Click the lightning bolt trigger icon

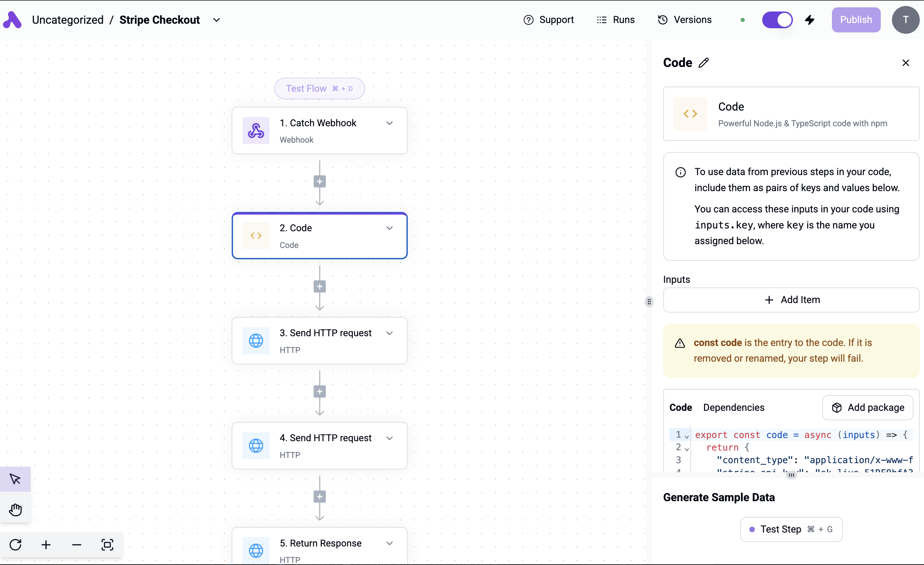810,20
